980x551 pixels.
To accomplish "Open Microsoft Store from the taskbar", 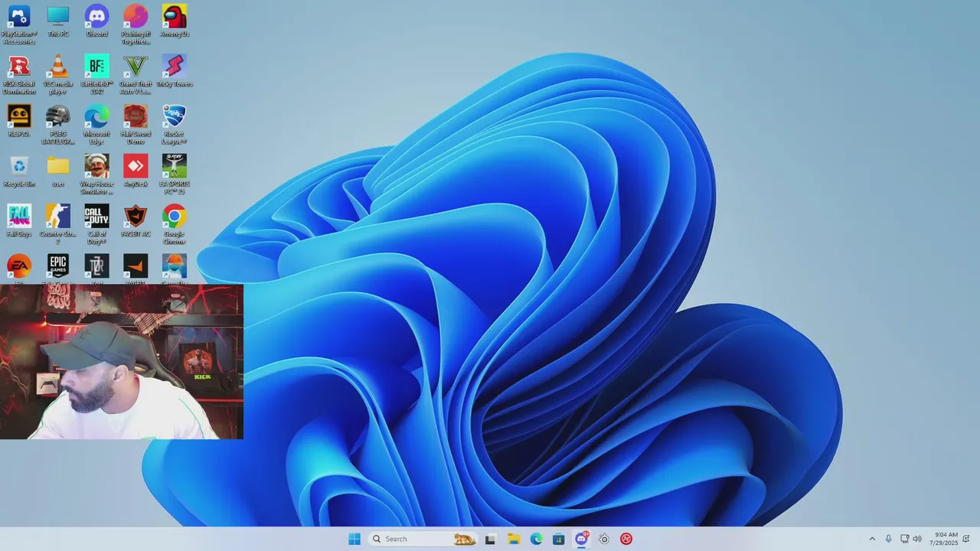I will click(x=559, y=539).
